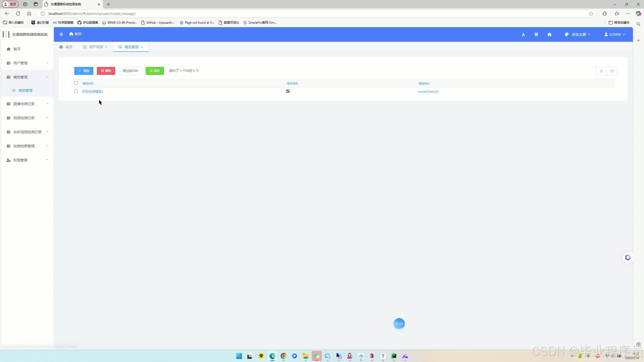
Task: Sort by the 模型地址 column header
Action: point(424,83)
